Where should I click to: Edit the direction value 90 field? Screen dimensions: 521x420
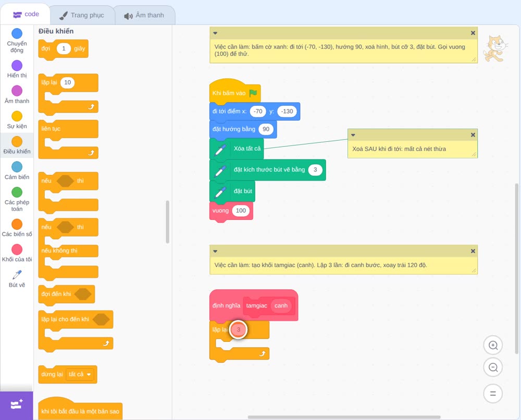coord(266,129)
